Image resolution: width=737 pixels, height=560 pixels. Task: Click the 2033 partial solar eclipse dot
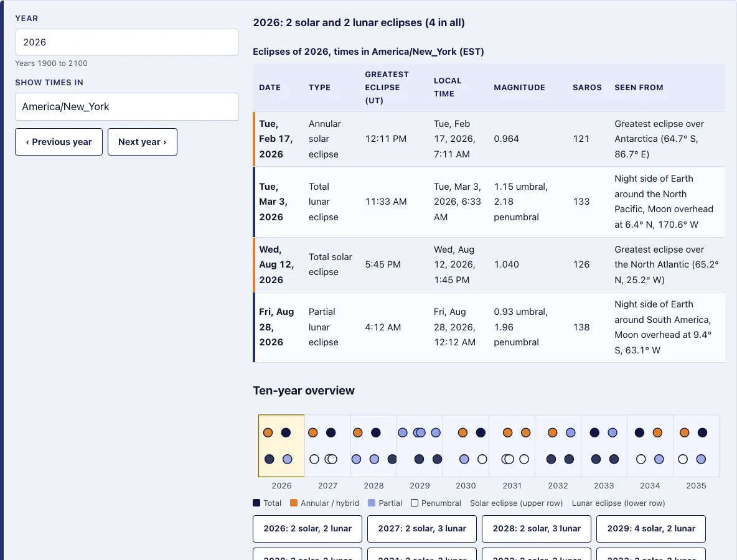click(x=613, y=432)
